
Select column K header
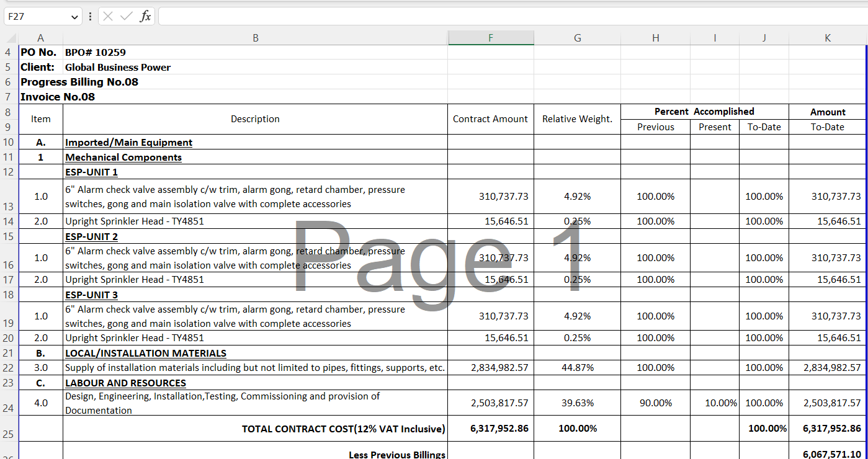click(828, 38)
